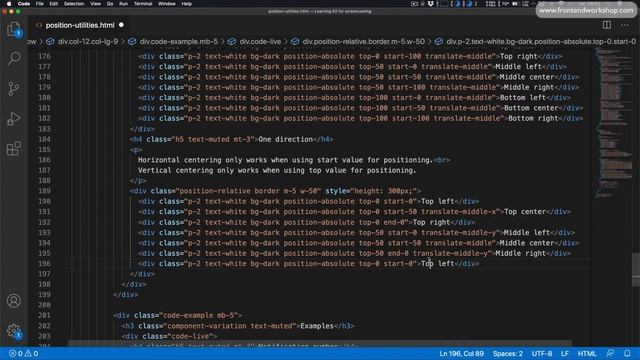Screen dimensions: 640x360
Task: Open the Go menu
Action: [x=110, y=4]
